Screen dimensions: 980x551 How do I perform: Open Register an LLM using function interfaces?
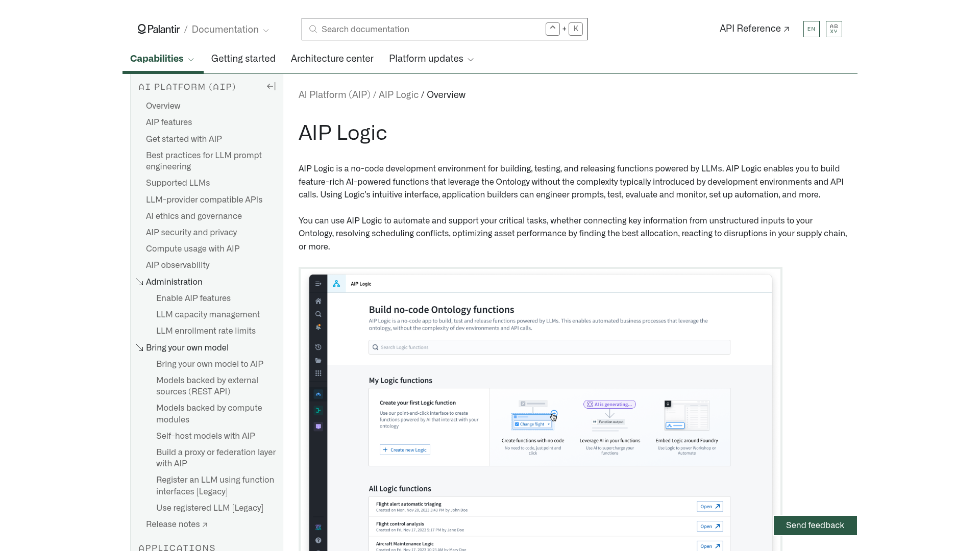point(215,486)
